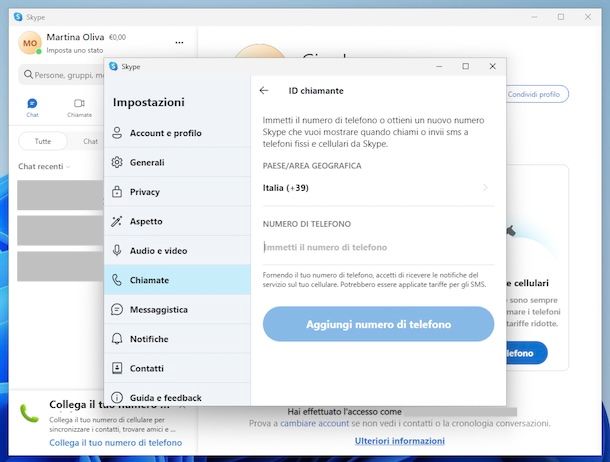Go back using the arrow next to ID chiamante

pos(264,91)
